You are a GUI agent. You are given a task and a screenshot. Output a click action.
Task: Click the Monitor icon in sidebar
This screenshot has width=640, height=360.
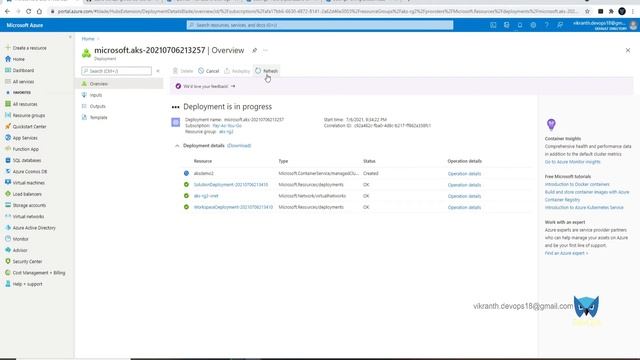(8, 239)
